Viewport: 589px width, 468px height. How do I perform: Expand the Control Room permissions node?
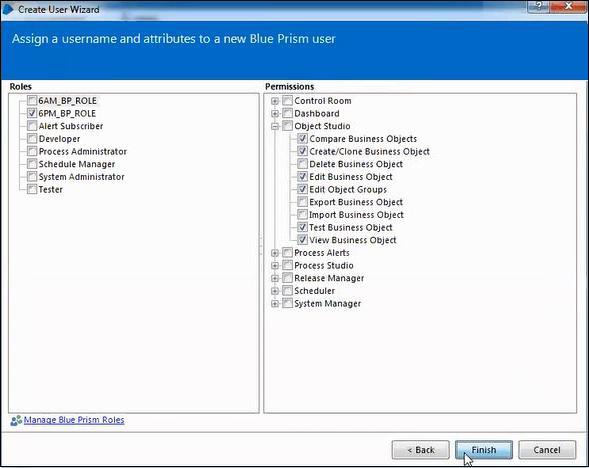tap(275, 101)
